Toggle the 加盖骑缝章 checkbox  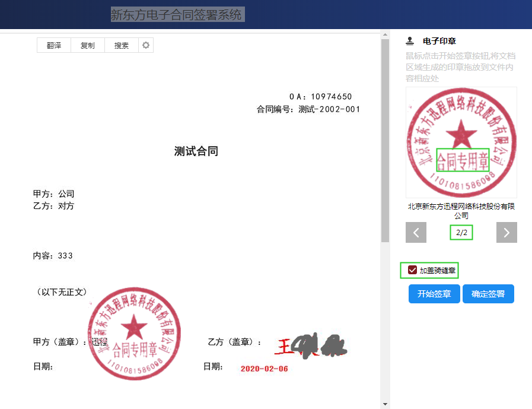tap(412, 271)
